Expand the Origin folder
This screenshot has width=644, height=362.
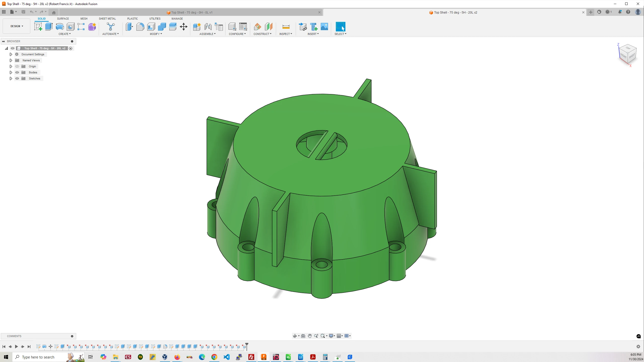(x=11, y=66)
